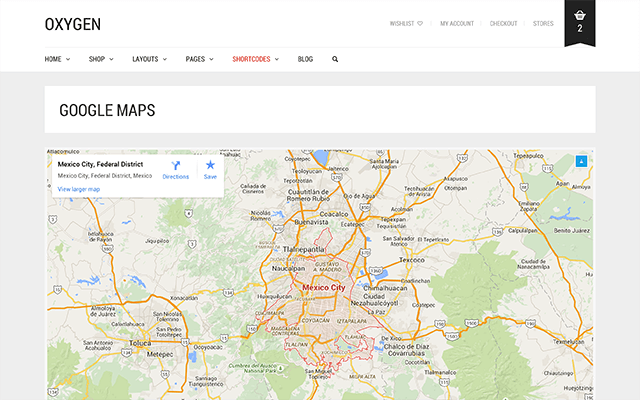Viewport: 640px width, 400px height.
Task: Click 'Mexico City, Federal District' card title
Action: tap(100, 164)
